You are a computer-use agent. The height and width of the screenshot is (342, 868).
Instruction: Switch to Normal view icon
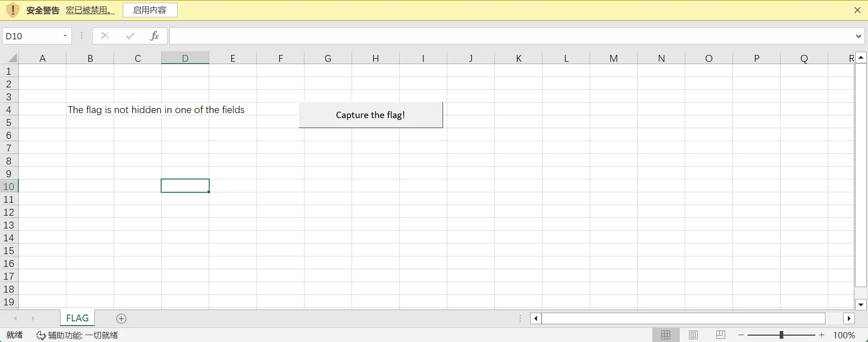click(x=666, y=335)
